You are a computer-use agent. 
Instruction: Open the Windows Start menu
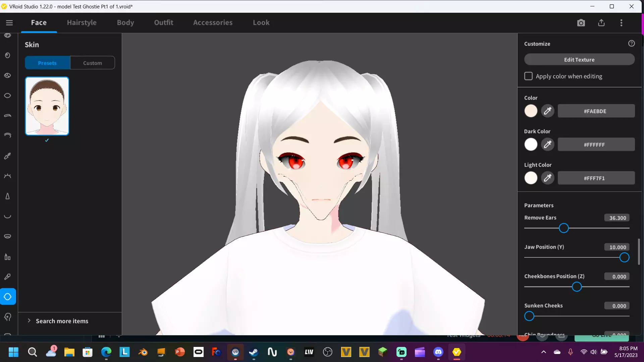[13, 352]
